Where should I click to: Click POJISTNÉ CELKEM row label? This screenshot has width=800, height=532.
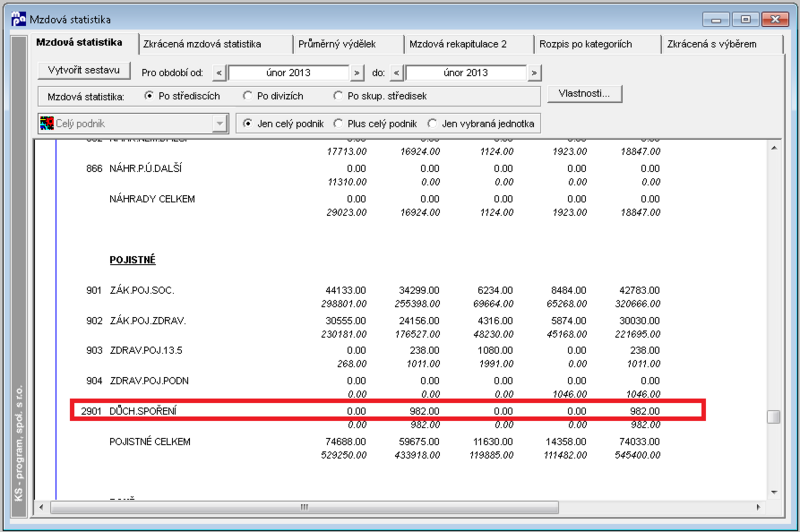coord(150,442)
